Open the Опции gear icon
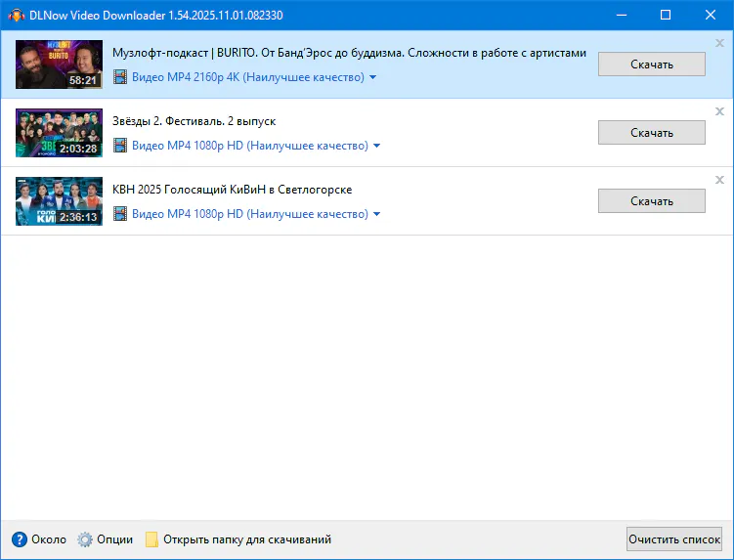 85,539
